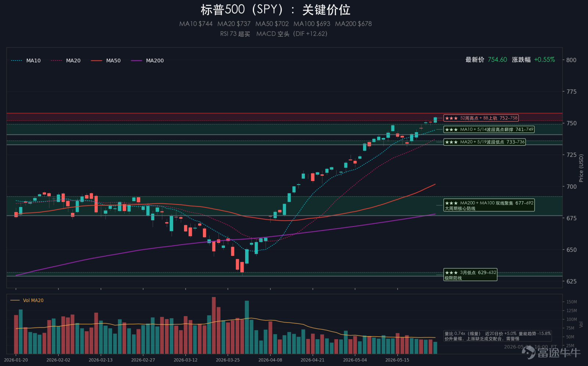This screenshot has width=588, height=366.
Task: Click the MACD 空头 DIF text
Action: tap(292, 34)
